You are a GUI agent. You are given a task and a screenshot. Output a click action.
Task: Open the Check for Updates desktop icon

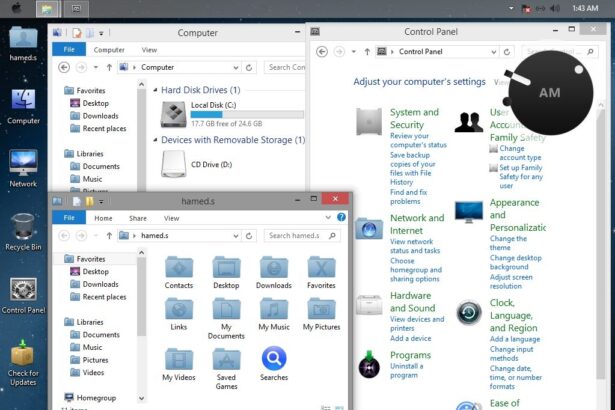[x=22, y=353]
